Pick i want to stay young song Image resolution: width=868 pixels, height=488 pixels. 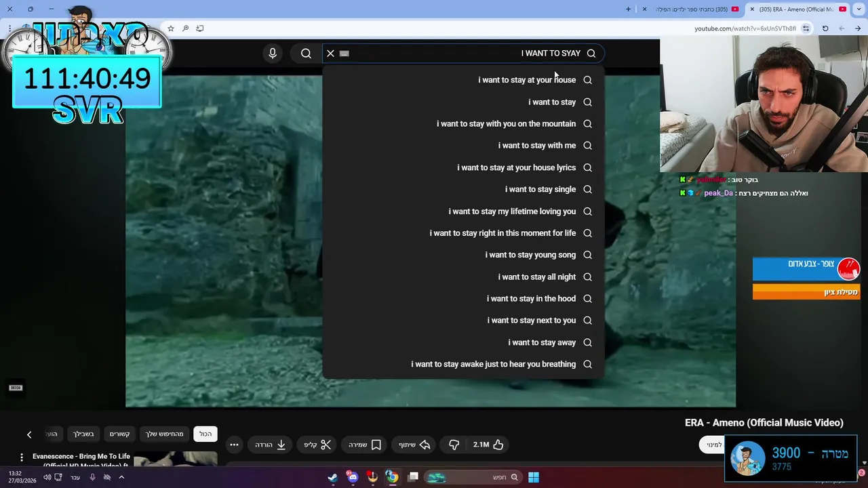[x=463, y=255]
